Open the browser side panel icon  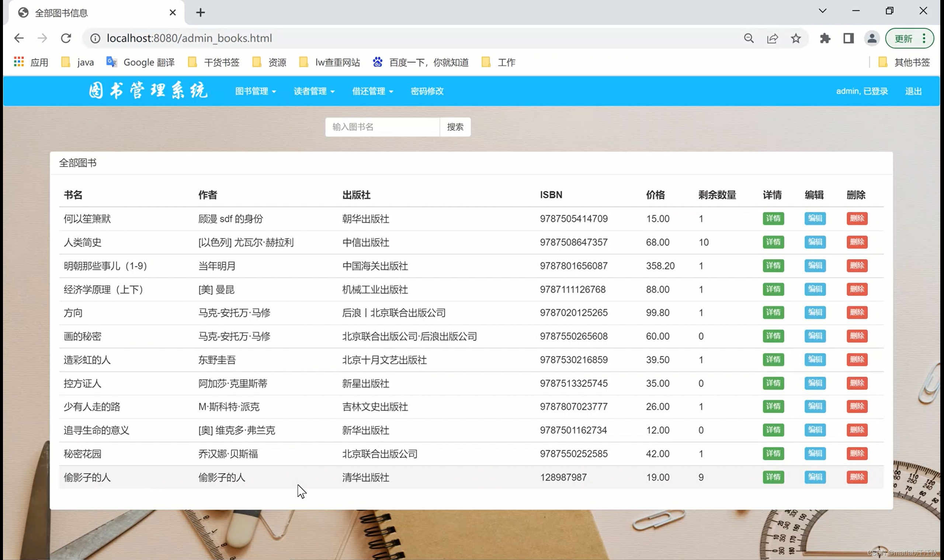(x=848, y=38)
